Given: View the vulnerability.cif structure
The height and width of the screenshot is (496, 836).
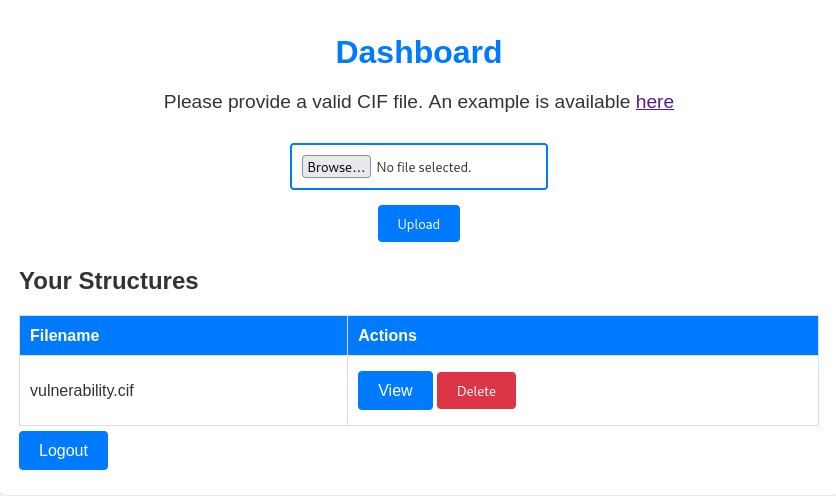Looking at the screenshot, I should click(x=395, y=390).
